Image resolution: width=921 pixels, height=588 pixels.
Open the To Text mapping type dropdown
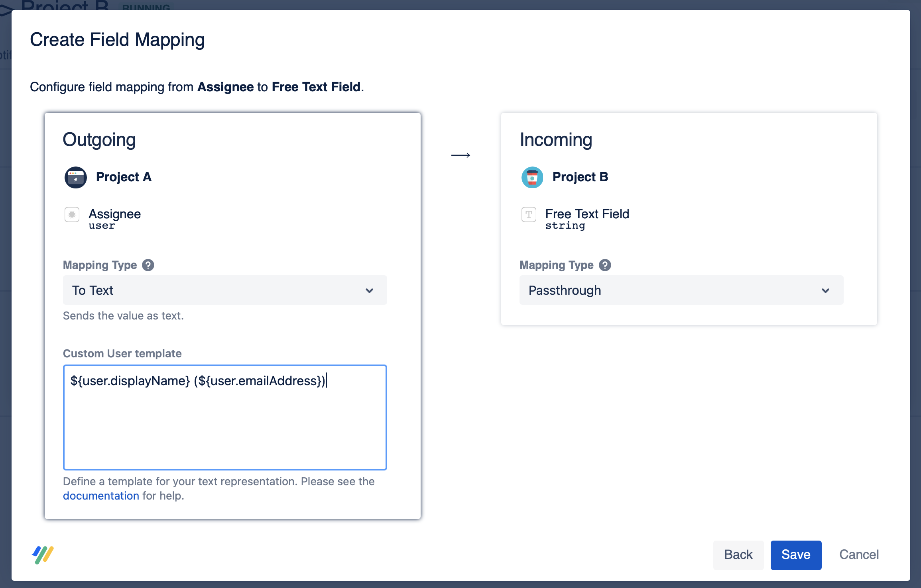(x=224, y=290)
